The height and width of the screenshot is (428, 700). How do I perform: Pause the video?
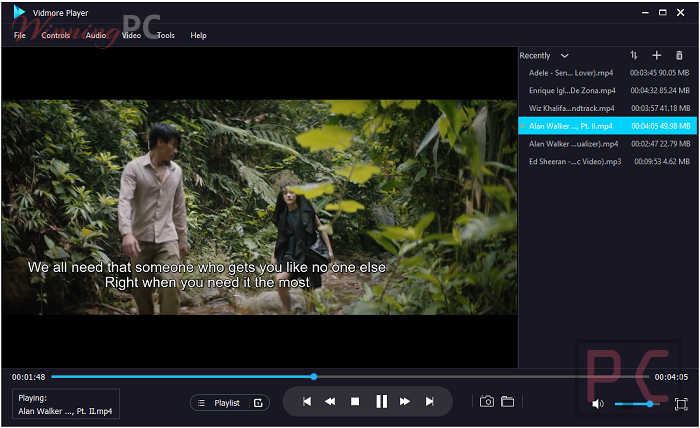tap(381, 402)
